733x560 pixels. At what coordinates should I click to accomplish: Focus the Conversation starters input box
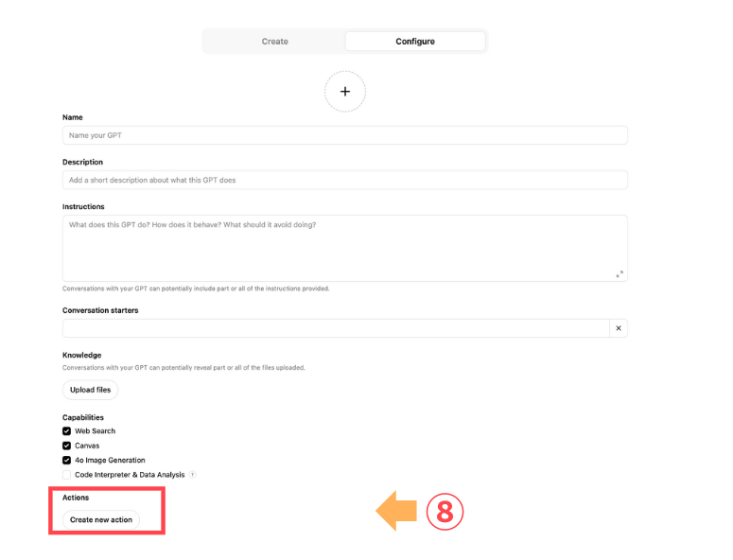coord(336,328)
